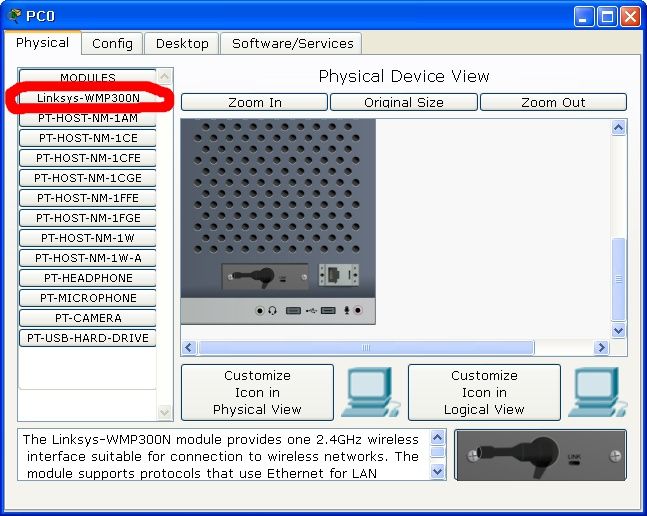Click the device view scroll up arrow
647x516 pixels.
click(x=618, y=128)
